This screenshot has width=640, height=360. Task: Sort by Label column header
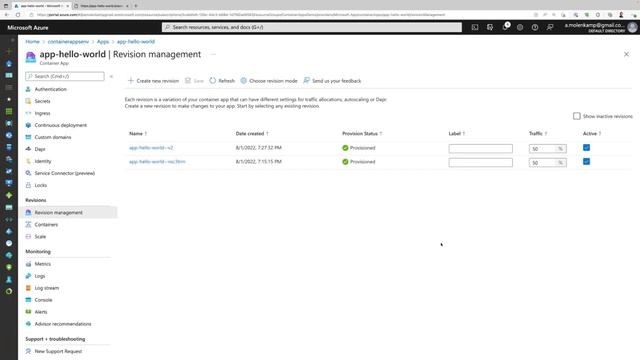pyautogui.click(x=456, y=133)
